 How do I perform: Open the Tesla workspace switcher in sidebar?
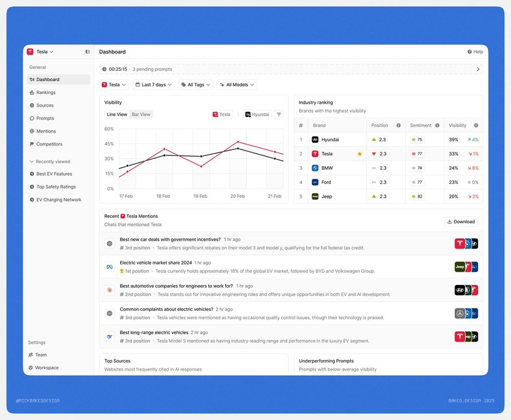[40, 52]
